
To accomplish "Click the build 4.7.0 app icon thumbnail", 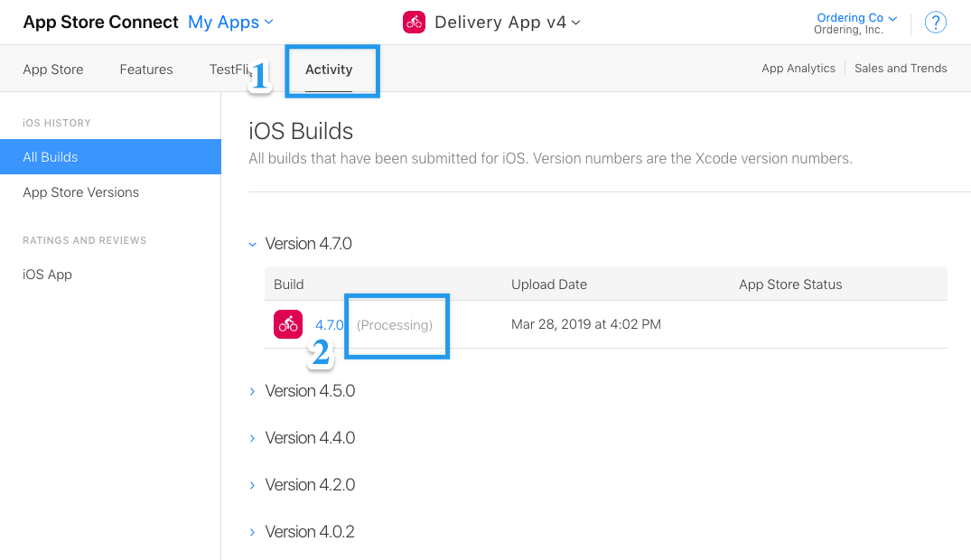I will click(288, 324).
